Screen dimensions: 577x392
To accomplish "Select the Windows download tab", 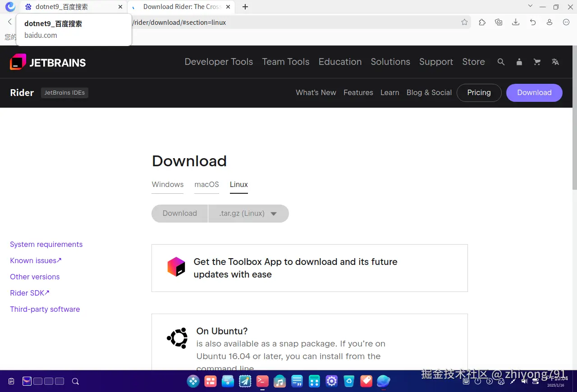I will 168,185.
